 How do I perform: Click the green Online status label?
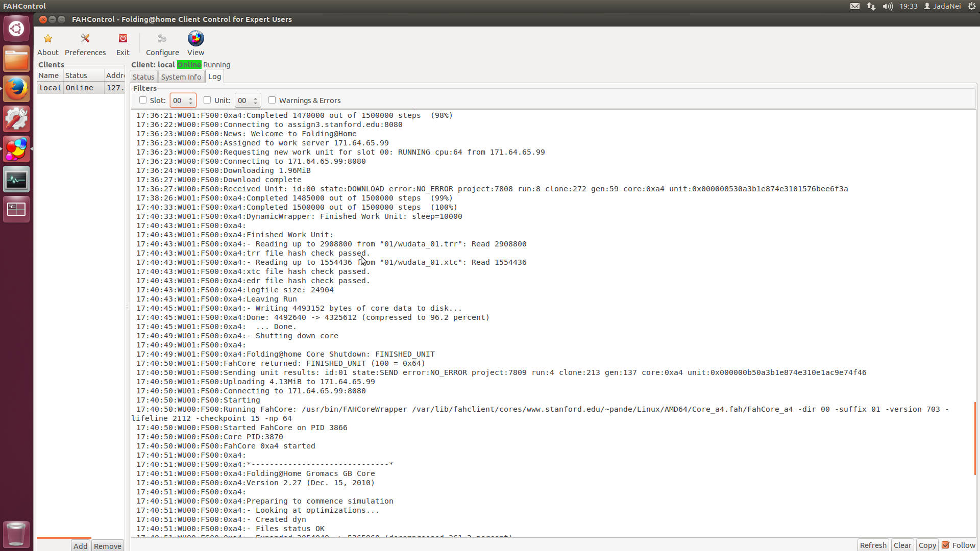pyautogui.click(x=189, y=65)
